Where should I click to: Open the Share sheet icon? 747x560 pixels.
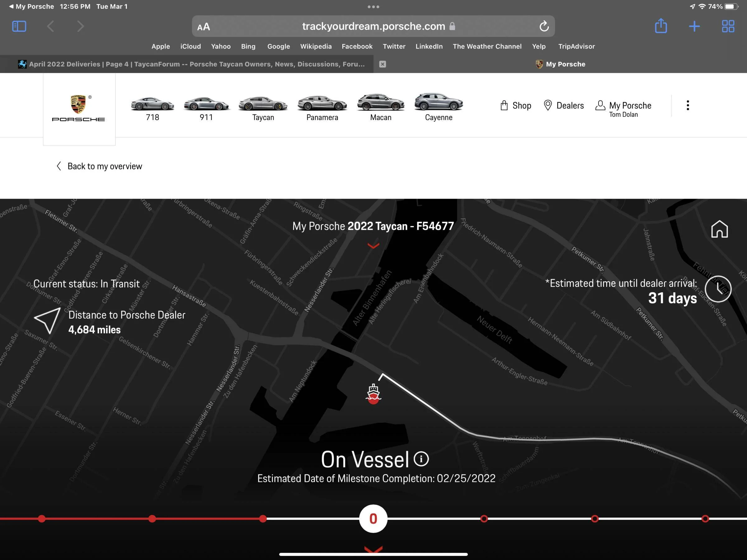pyautogui.click(x=661, y=26)
